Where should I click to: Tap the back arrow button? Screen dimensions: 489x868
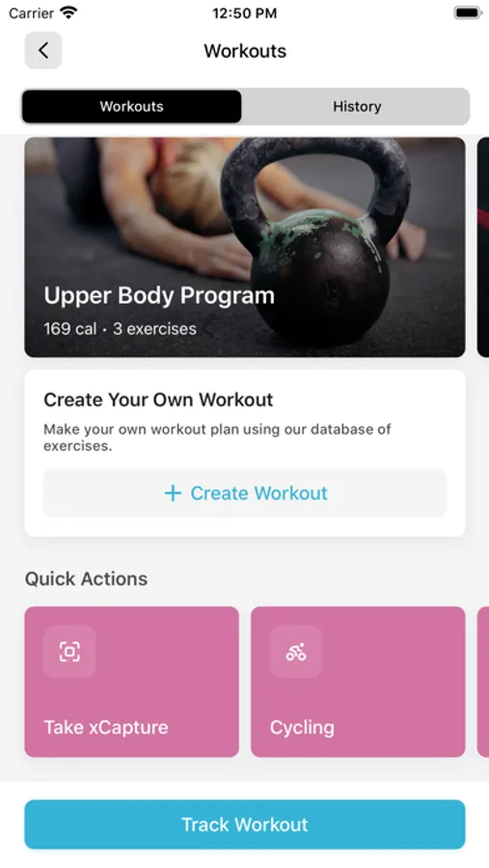pos(43,50)
